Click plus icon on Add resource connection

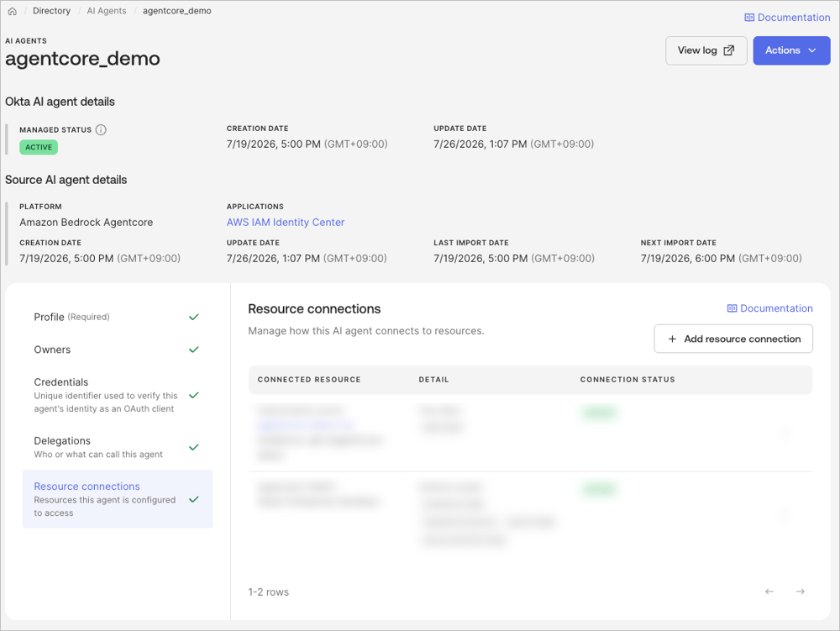coord(672,339)
